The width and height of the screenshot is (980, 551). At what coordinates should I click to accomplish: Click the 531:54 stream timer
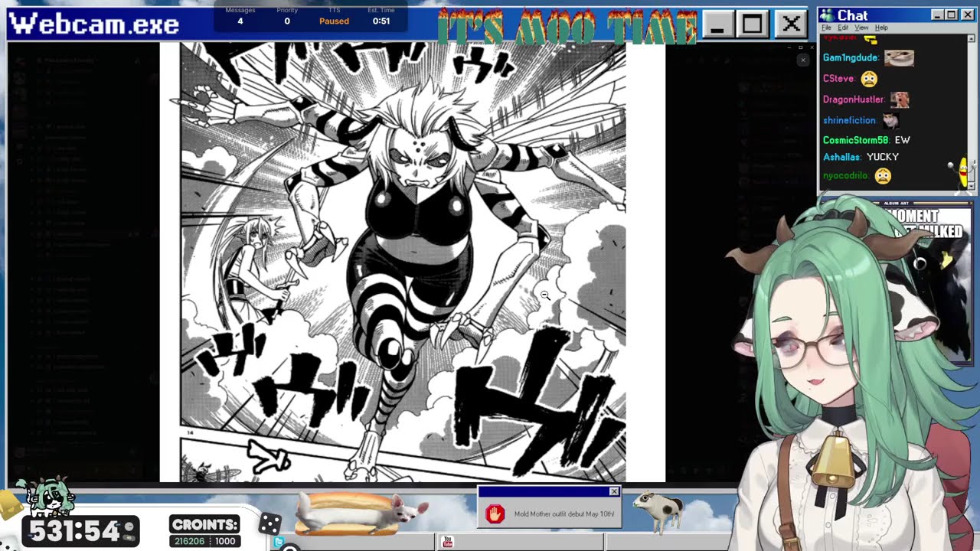tap(80, 530)
